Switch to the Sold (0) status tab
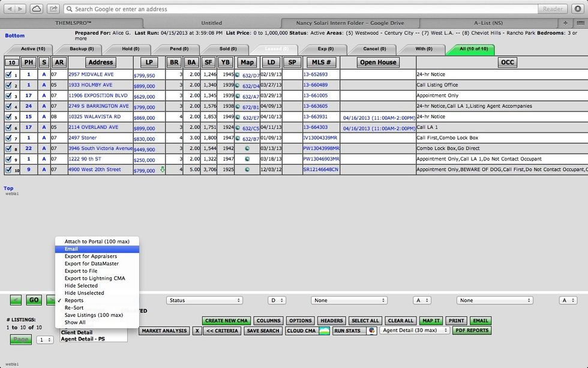Screen dimensions: 588x368 [228, 49]
